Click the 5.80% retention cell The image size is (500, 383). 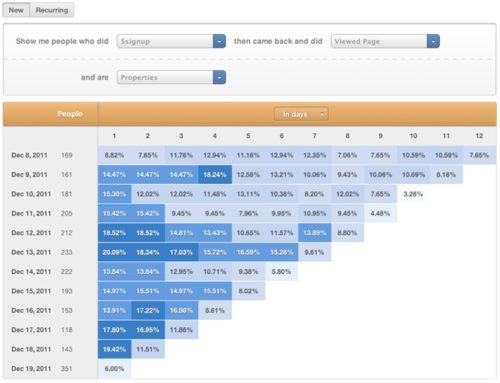coord(281,272)
